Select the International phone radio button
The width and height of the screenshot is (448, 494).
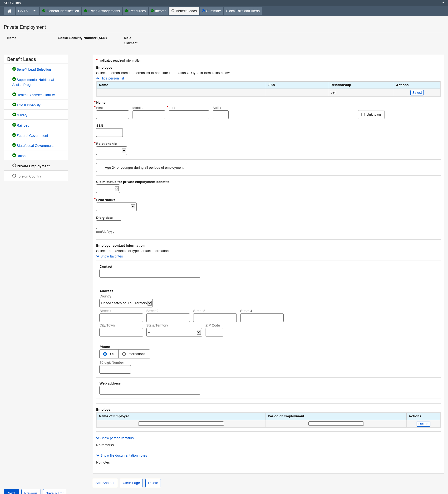124,354
